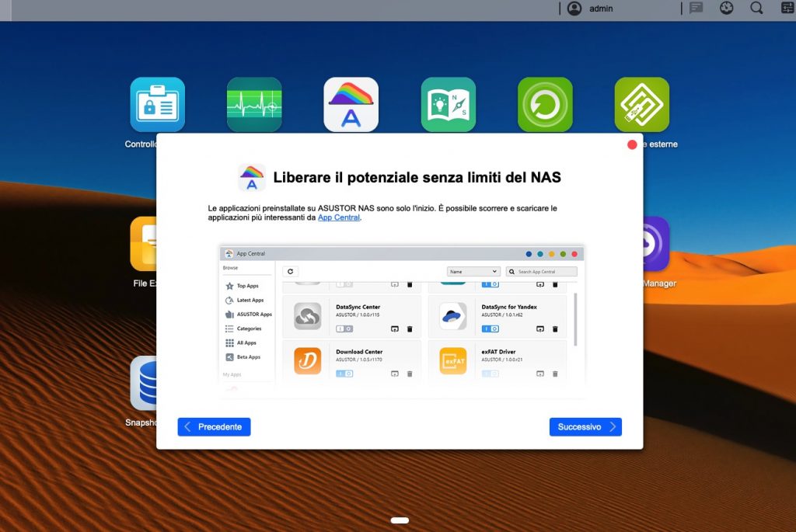Click the Precedente button
This screenshot has width=796, height=532.
point(214,427)
